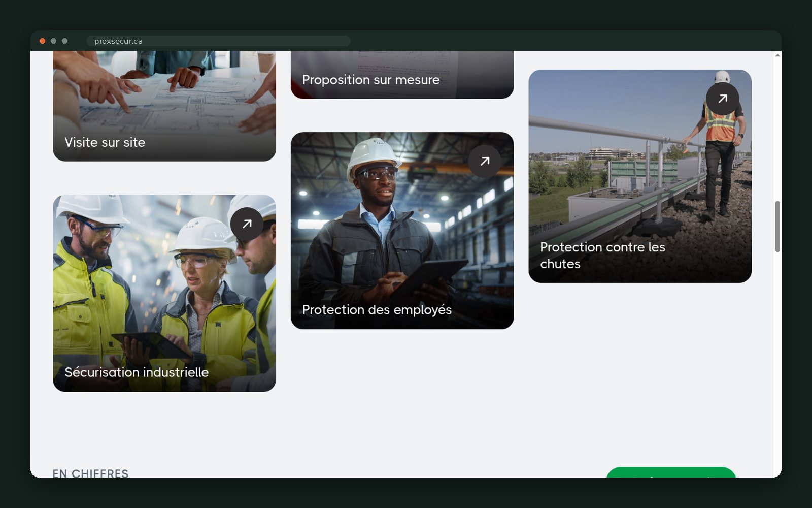Screen dimensions: 812x508
Task: Click the 'Visite sur site' card title
Action: (105, 142)
